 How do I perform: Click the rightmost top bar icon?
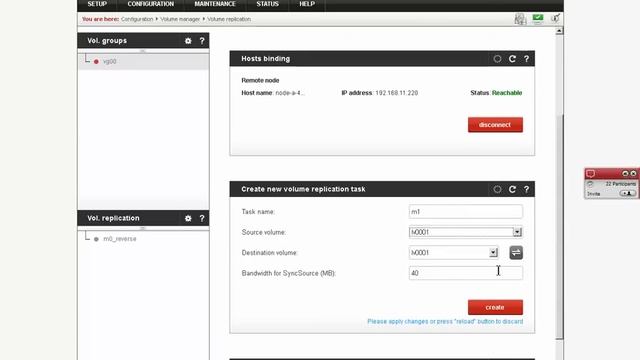[556, 19]
